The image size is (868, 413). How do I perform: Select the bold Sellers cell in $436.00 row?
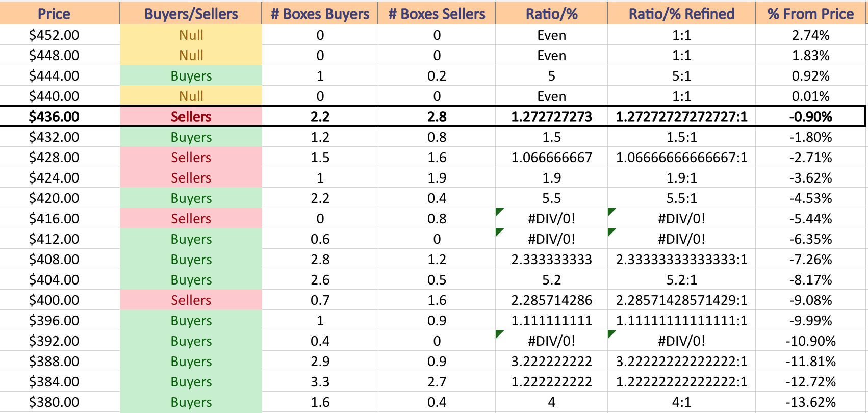pos(191,117)
